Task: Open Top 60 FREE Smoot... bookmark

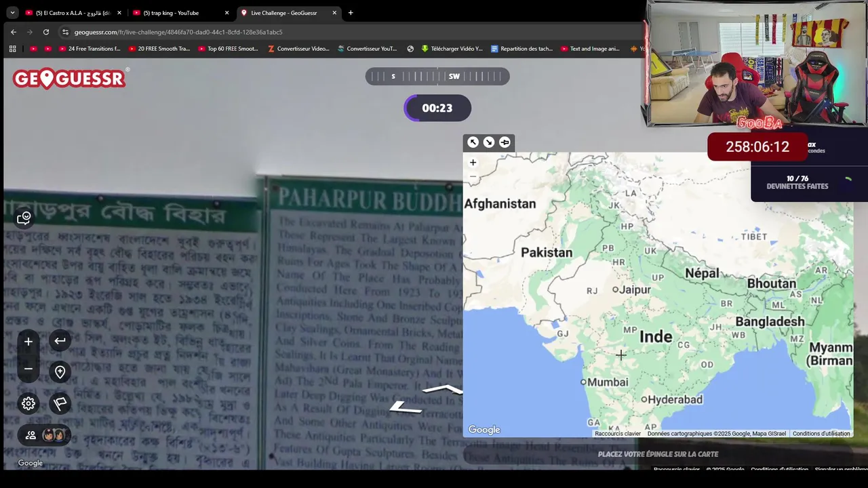Action: (229, 49)
